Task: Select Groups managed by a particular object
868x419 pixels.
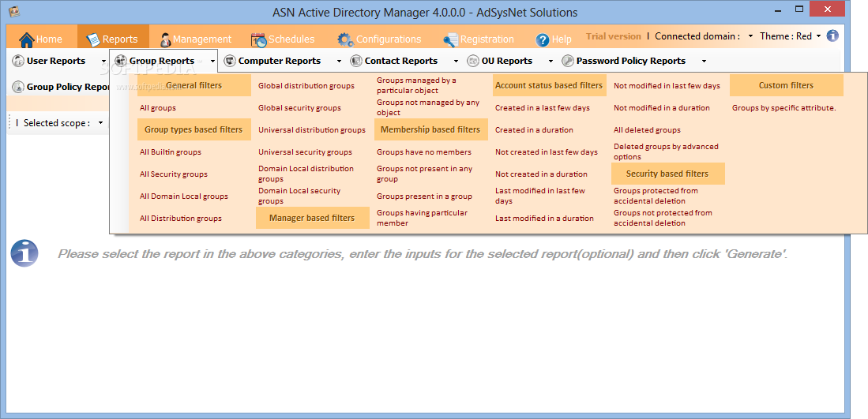Action: click(416, 85)
